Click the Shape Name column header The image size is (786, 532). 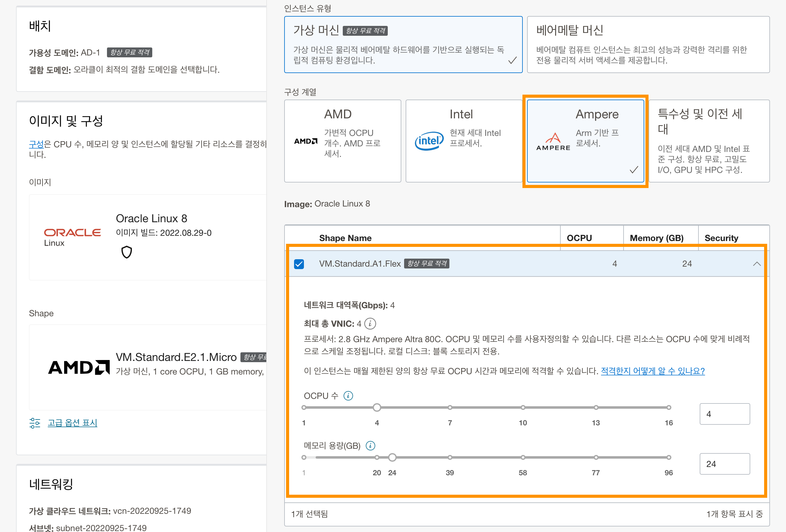345,238
